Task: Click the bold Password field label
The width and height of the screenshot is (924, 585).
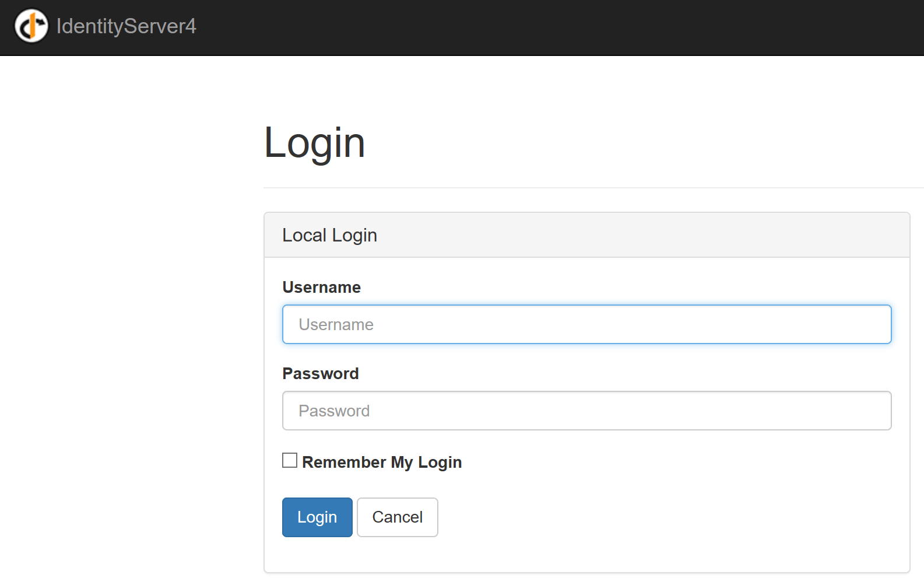Action: coord(321,373)
